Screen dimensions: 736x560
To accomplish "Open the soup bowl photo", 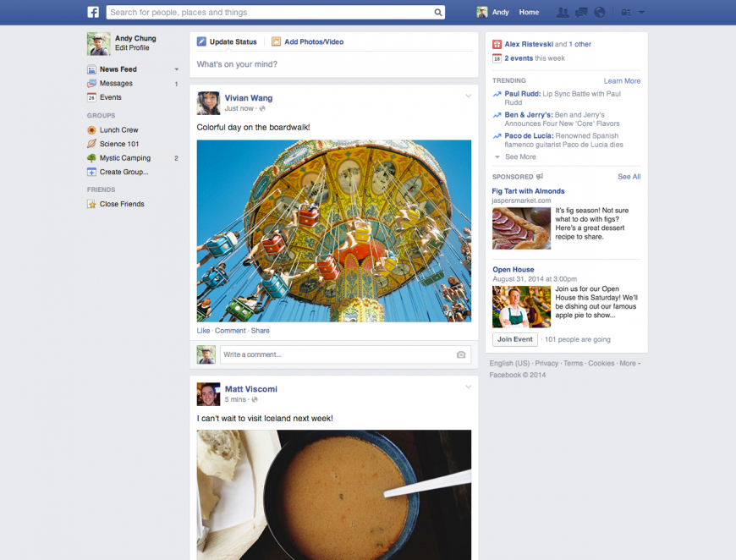I will pyautogui.click(x=333, y=495).
